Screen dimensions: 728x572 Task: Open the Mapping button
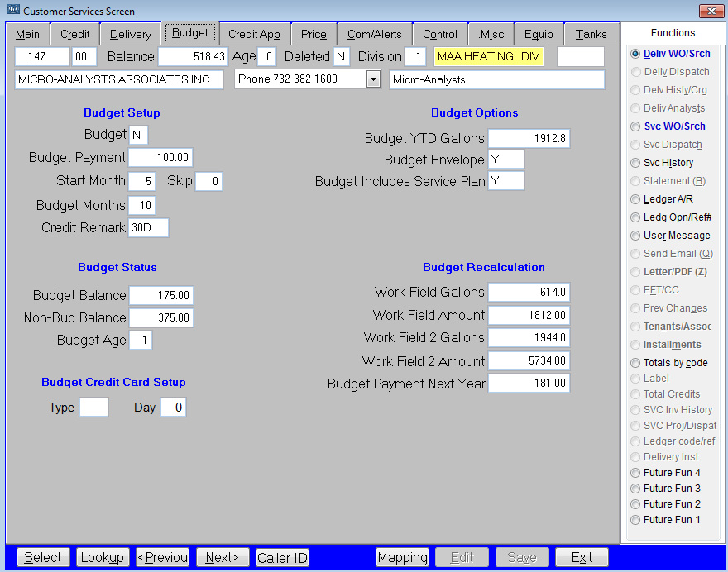click(402, 558)
